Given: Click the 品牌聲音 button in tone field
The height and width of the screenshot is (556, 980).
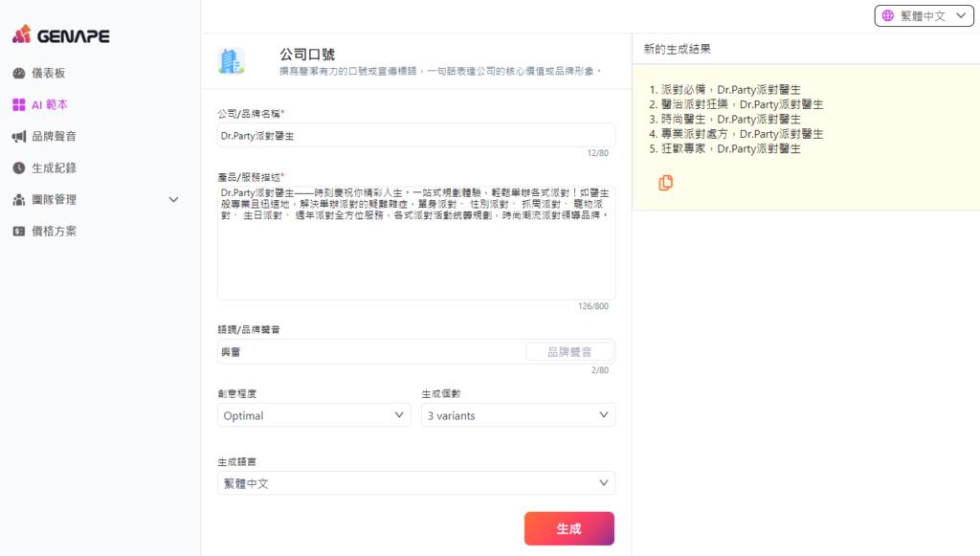Looking at the screenshot, I should 569,352.
